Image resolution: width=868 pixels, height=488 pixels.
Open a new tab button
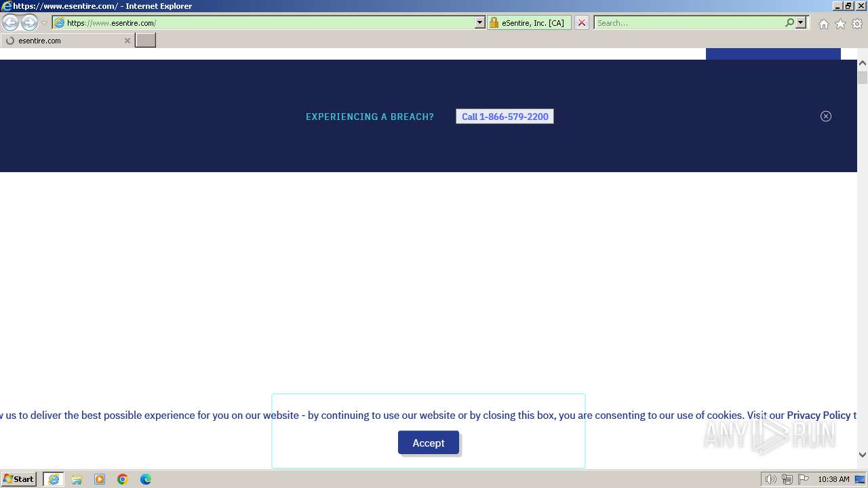coord(146,41)
